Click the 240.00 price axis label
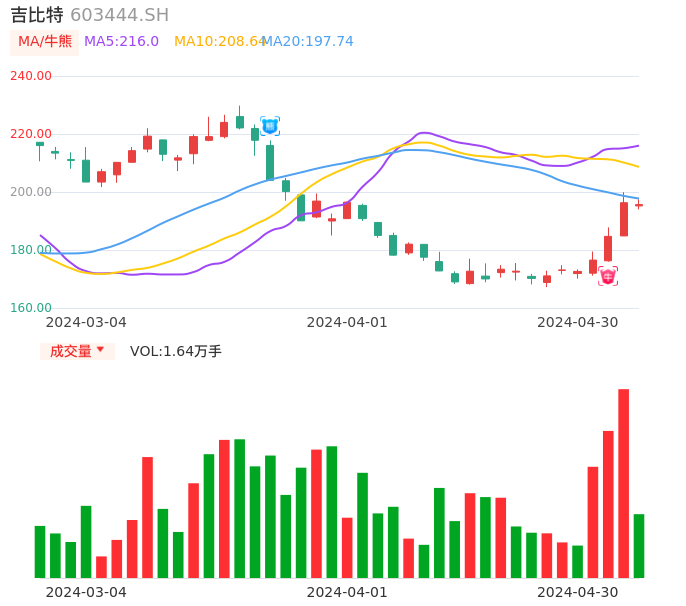Viewport: 686px width, 606px height. (30, 76)
